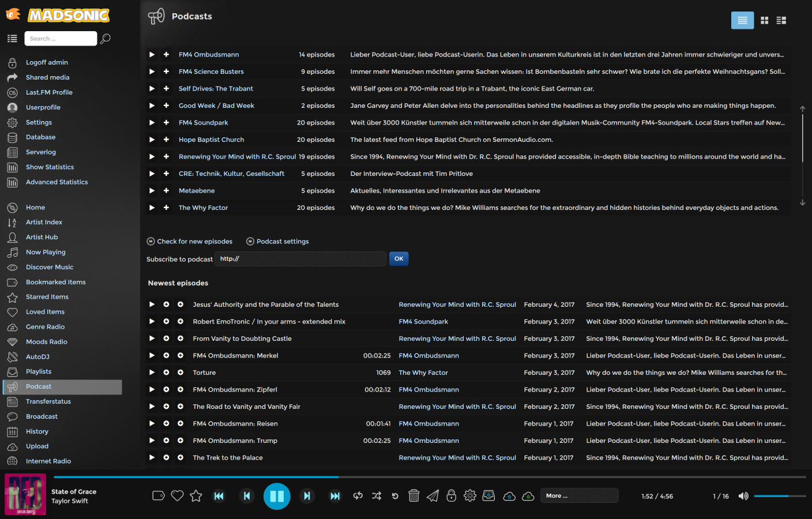The image size is (812, 519).
Task: Switch to grid view layout
Action: [764, 20]
